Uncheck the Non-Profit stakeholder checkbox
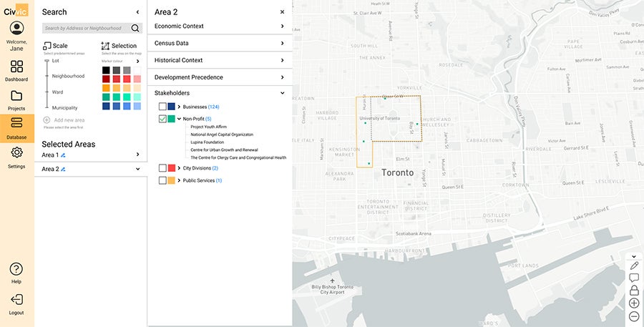This screenshot has width=644, height=327. (x=162, y=119)
